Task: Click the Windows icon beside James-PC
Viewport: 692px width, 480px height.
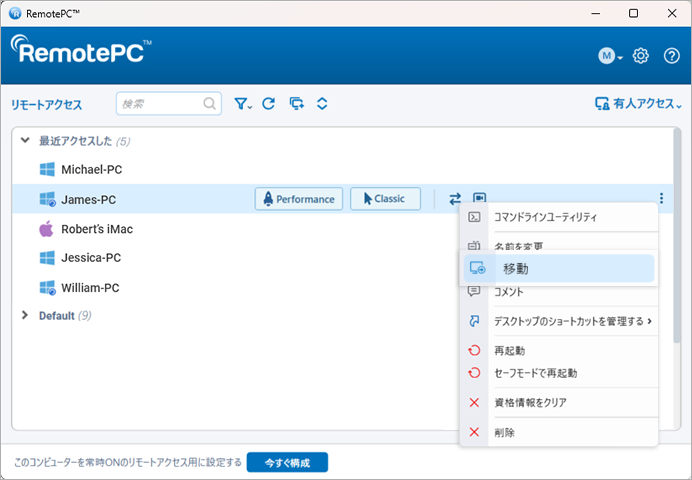Action: coord(48,199)
